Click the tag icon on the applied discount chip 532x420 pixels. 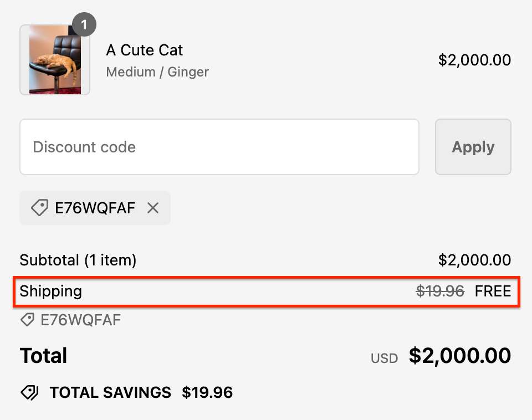point(39,208)
